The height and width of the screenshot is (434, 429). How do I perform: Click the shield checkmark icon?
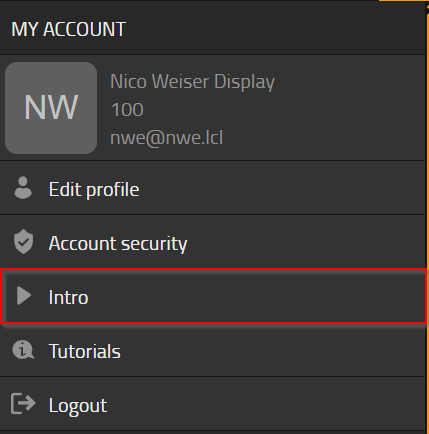[23, 242]
